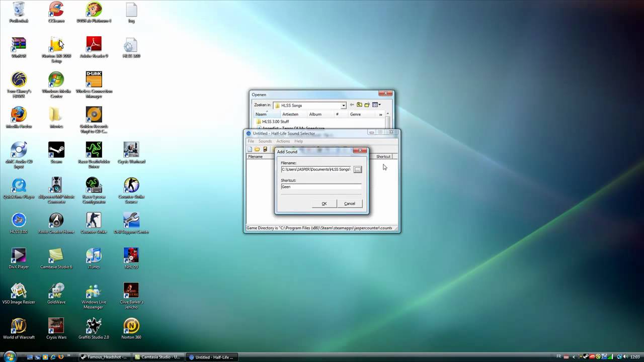The width and height of the screenshot is (644, 362).
Task: Select the Windows Media Center desktop icon
Action: (56, 84)
